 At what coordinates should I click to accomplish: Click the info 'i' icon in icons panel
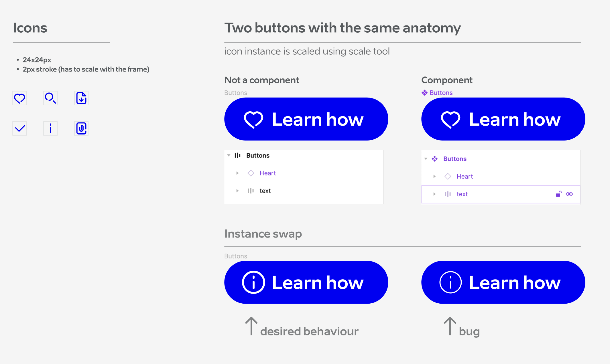(51, 128)
